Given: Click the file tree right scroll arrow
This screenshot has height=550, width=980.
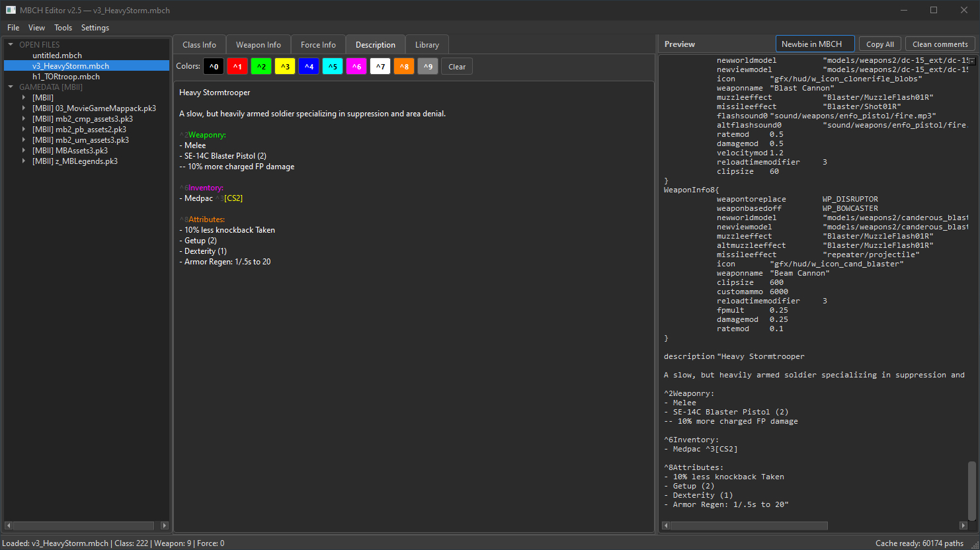Looking at the screenshot, I should point(165,526).
